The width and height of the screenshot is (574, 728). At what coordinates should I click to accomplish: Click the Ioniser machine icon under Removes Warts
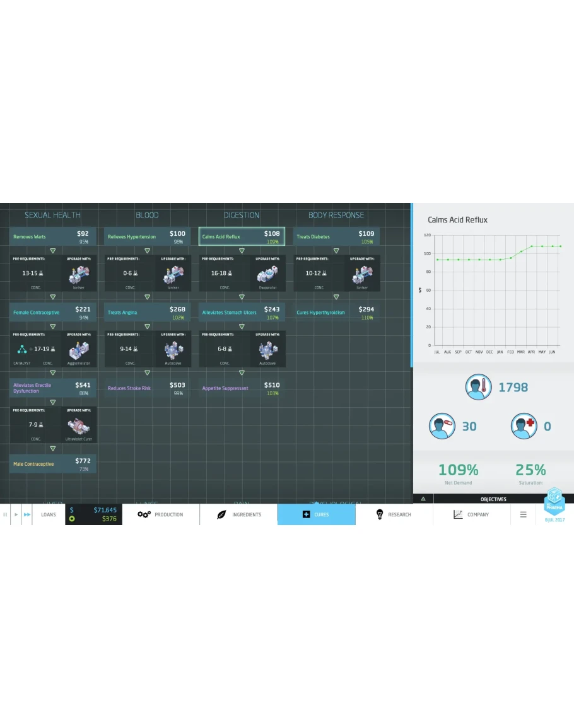click(79, 274)
